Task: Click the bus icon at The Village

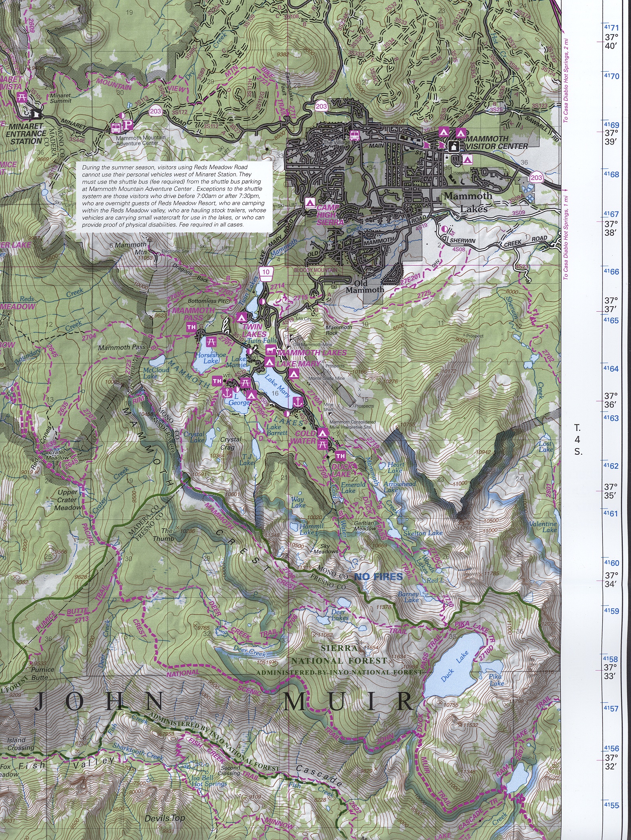Action: 354,135
